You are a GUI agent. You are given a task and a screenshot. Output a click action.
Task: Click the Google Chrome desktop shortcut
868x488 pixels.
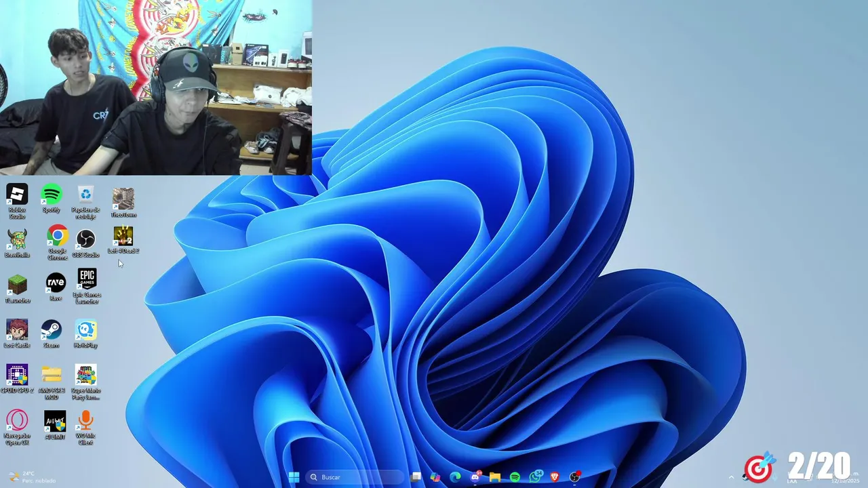(58, 243)
